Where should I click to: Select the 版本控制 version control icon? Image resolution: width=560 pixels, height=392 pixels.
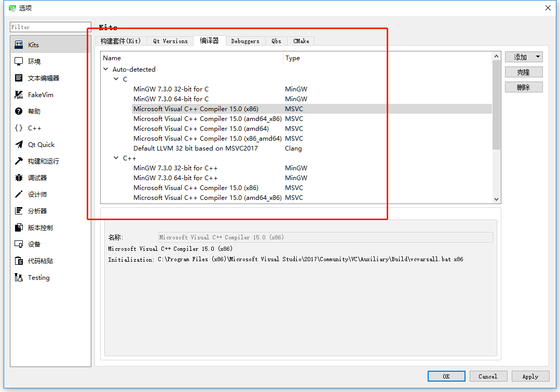(x=34, y=227)
